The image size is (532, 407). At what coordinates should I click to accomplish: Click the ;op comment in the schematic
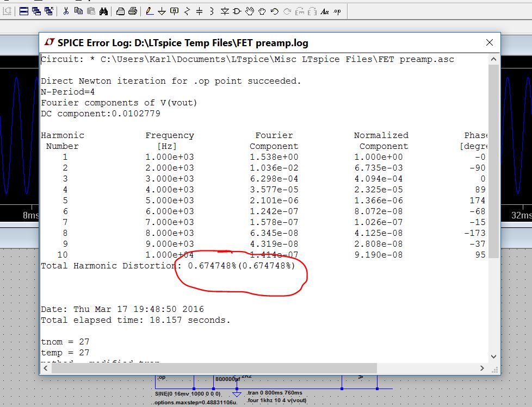[161, 377]
